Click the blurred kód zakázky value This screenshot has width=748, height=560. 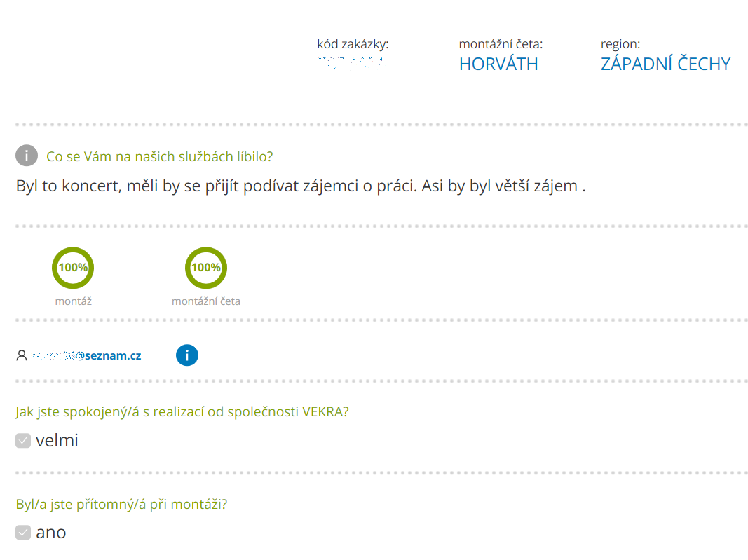point(350,64)
